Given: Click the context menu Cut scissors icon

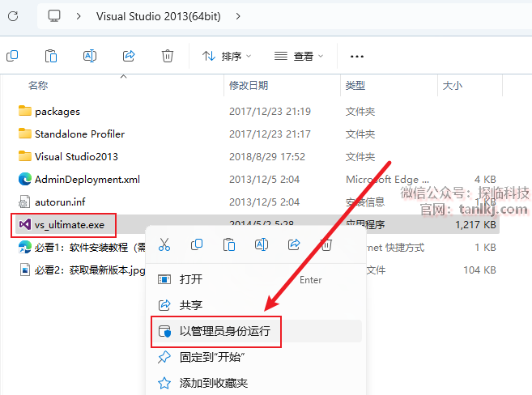Looking at the screenshot, I should (x=164, y=244).
